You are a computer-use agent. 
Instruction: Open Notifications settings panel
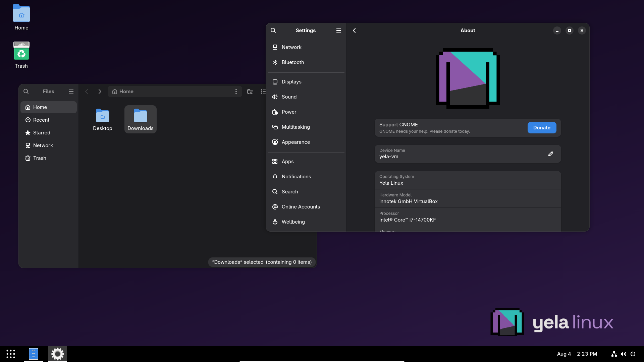pyautogui.click(x=306, y=177)
